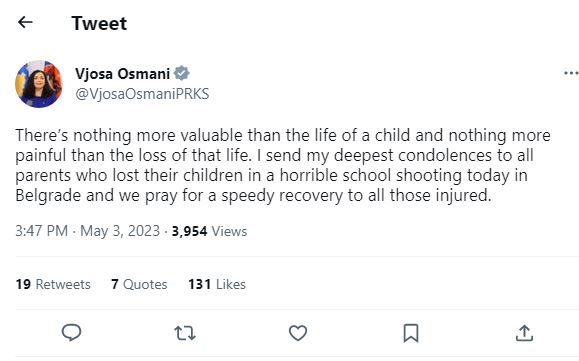View the 131 Likes list
This screenshot has width=579, height=361.
[217, 284]
